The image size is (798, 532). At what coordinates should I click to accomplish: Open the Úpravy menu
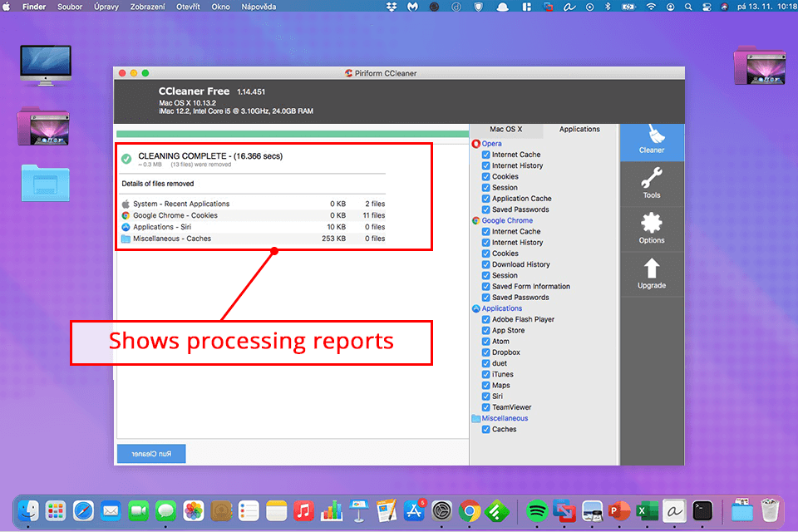pyautogui.click(x=106, y=7)
